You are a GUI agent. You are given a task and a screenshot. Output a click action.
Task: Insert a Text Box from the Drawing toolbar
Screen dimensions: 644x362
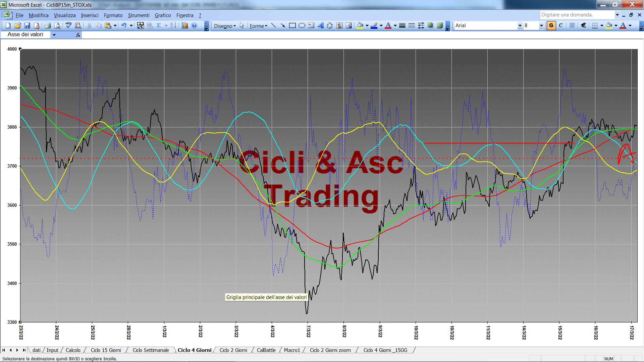(311, 25)
